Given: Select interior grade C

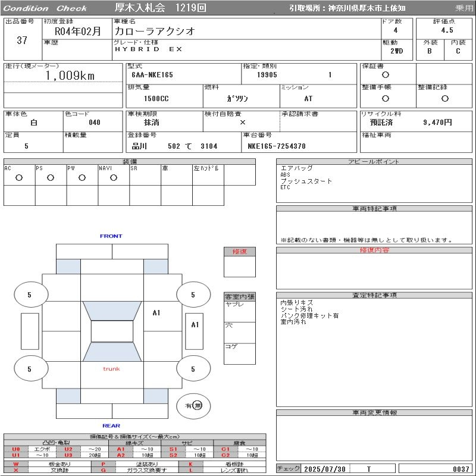Looking at the screenshot, I should [458, 51].
